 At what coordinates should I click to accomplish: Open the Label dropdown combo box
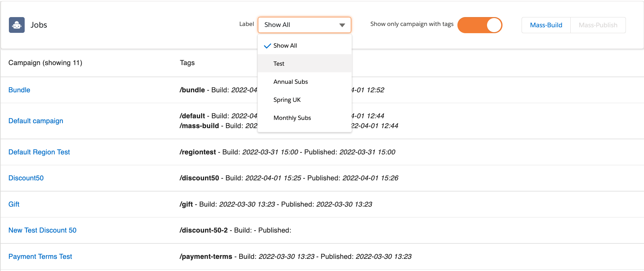[x=304, y=25]
